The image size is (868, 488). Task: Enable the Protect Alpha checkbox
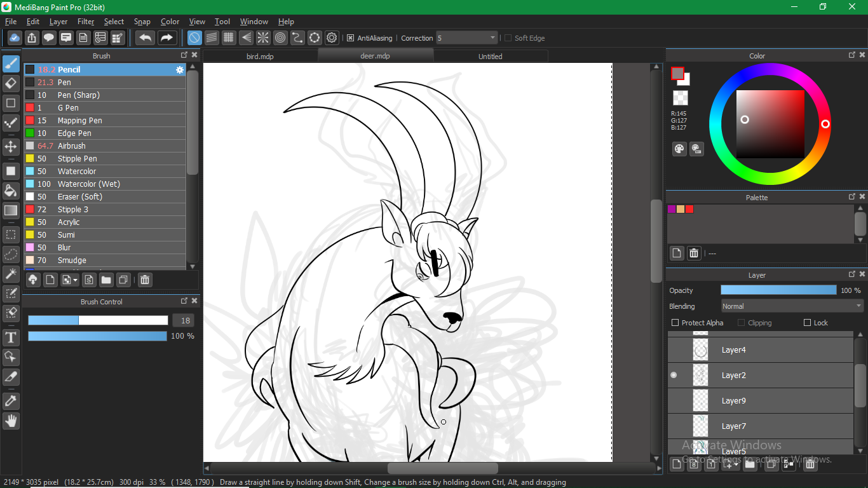coord(675,323)
